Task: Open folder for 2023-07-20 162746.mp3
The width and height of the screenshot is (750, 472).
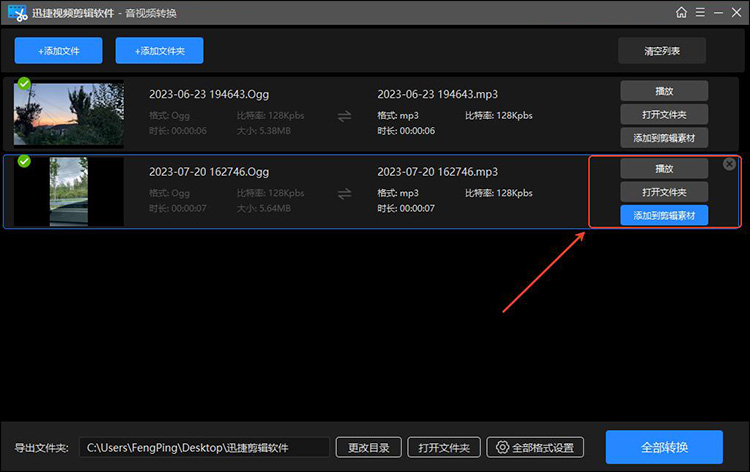Action: click(664, 192)
